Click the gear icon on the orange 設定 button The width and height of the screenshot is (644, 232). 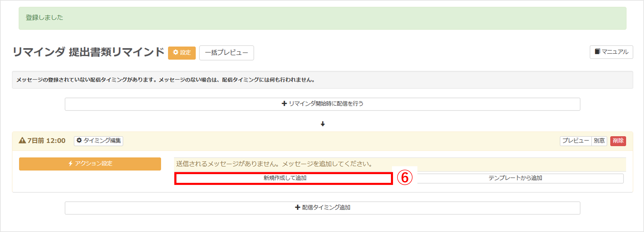pos(176,52)
